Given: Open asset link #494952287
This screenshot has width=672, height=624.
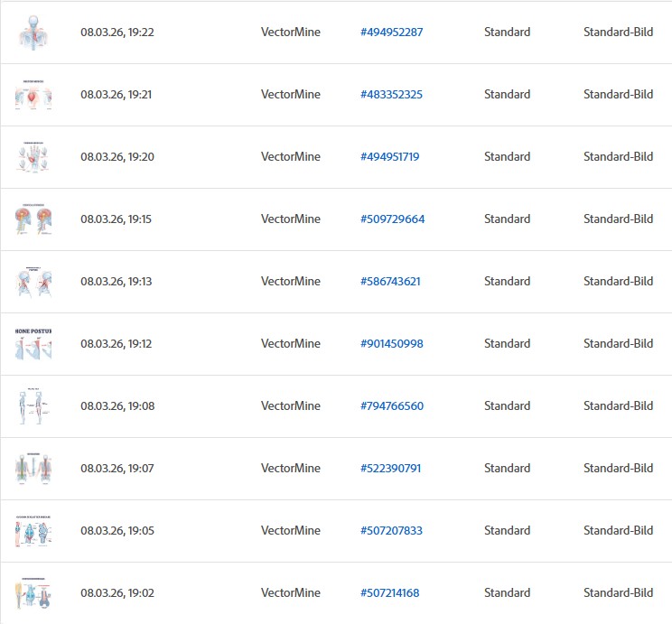Looking at the screenshot, I should [391, 33].
